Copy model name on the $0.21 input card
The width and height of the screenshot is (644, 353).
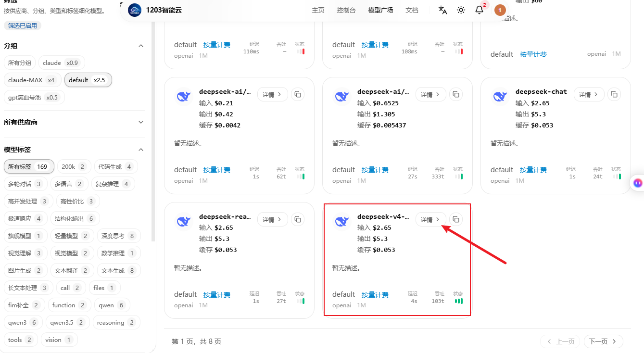(298, 95)
